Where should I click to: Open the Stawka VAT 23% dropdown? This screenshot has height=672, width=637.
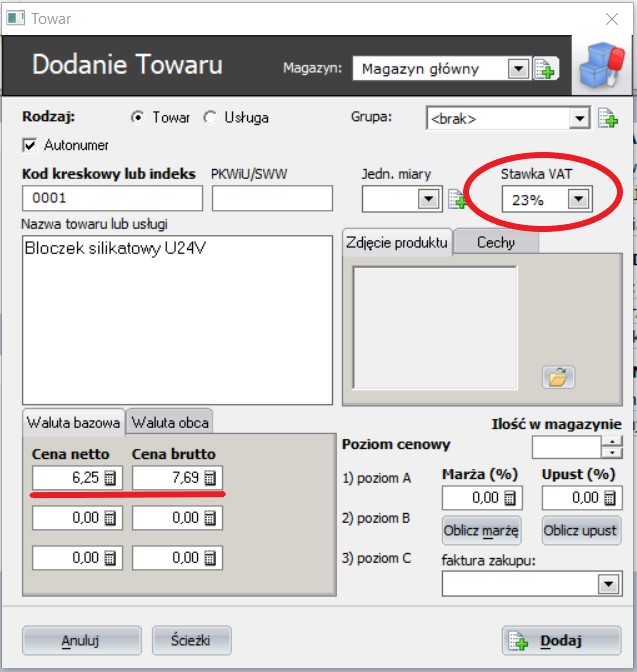coord(578,199)
